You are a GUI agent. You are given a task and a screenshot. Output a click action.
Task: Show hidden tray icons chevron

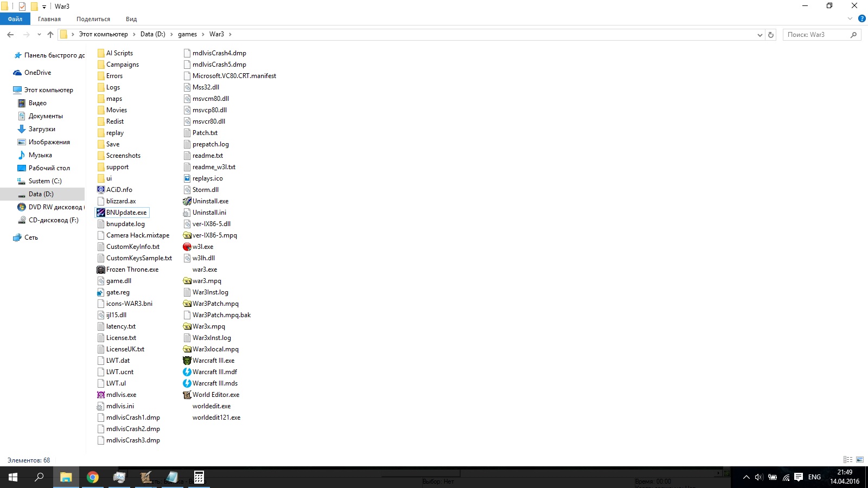746,477
